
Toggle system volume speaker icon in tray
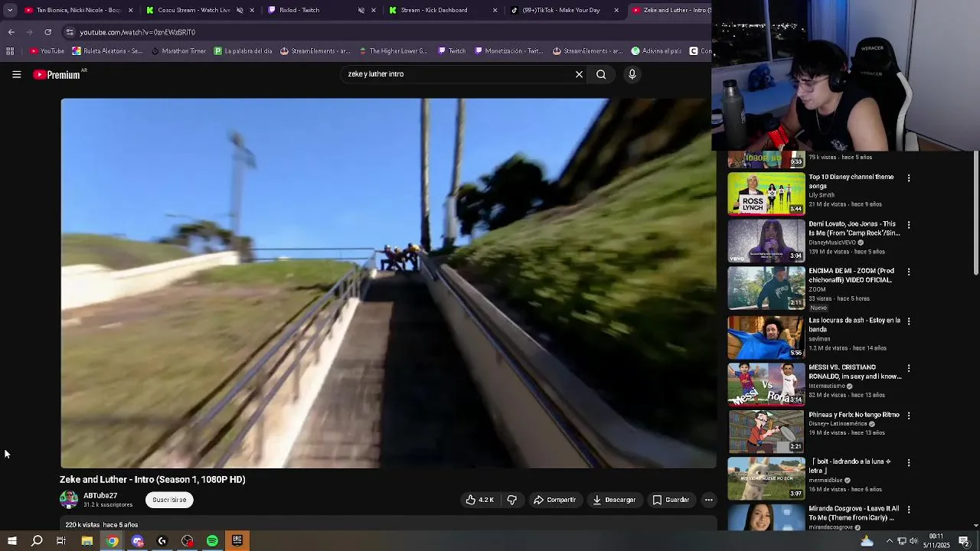coord(913,541)
